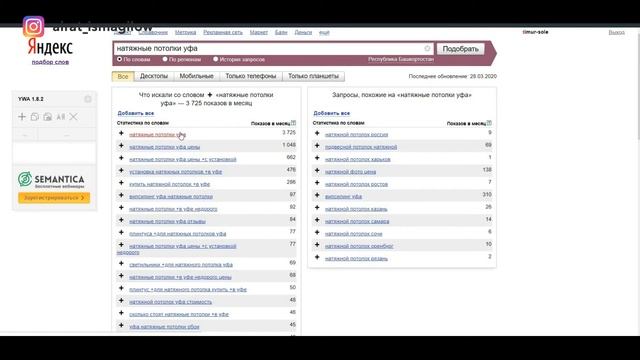This screenshot has width=640, height=360.
Task: Add 'плинтуса +для натяжных потолков уфа' via plus icon
Action: tap(121, 232)
